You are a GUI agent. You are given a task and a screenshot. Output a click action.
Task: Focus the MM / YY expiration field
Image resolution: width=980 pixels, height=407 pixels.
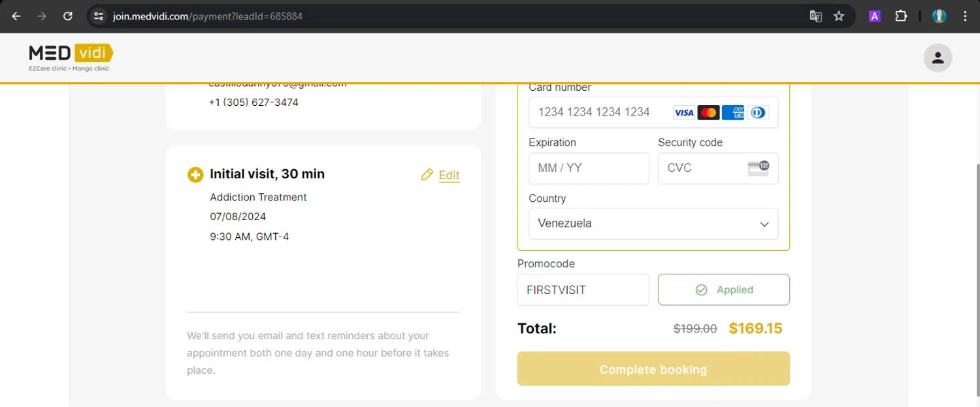589,168
